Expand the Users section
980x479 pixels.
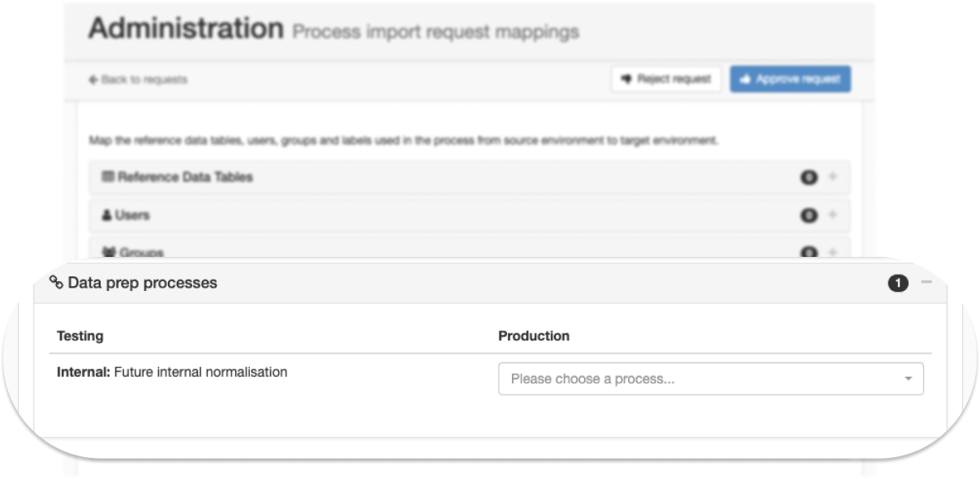[832, 215]
